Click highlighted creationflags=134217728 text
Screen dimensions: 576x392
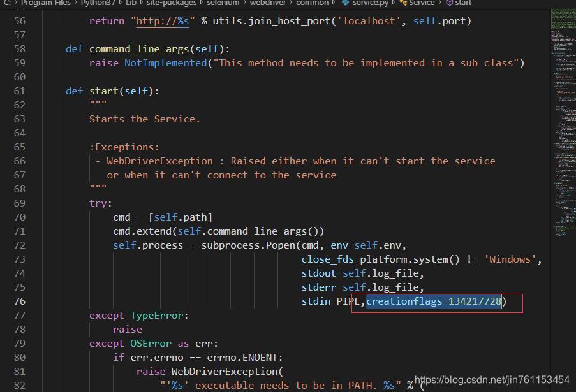(434, 301)
